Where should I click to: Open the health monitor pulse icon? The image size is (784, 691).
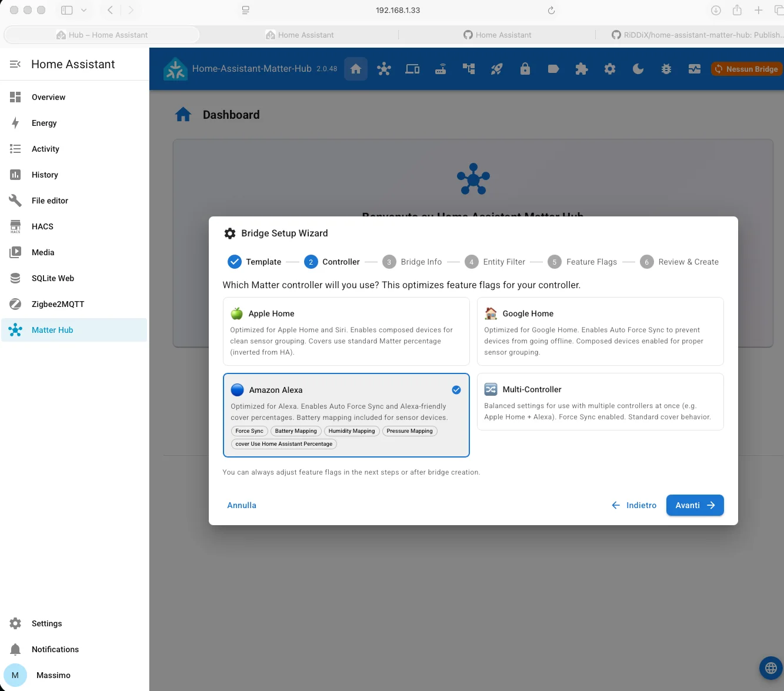695,69
